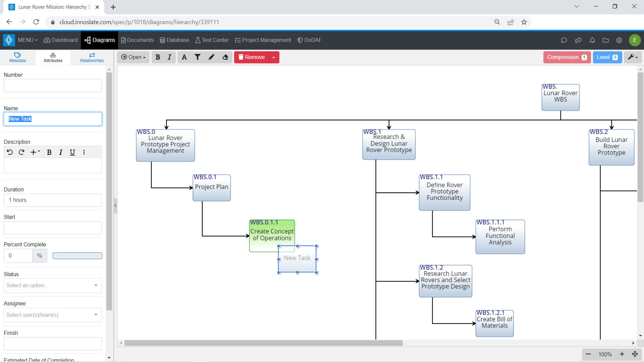Viewport: 644px width, 362px height.
Task: Select the eraser tool
Action: tap(225, 57)
